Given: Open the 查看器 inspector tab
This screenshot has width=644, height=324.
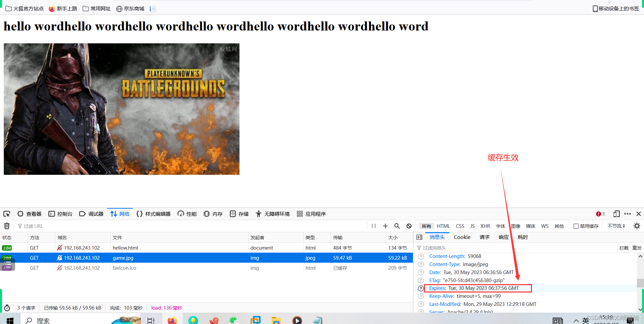Looking at the screenshot, I should 30,214.
